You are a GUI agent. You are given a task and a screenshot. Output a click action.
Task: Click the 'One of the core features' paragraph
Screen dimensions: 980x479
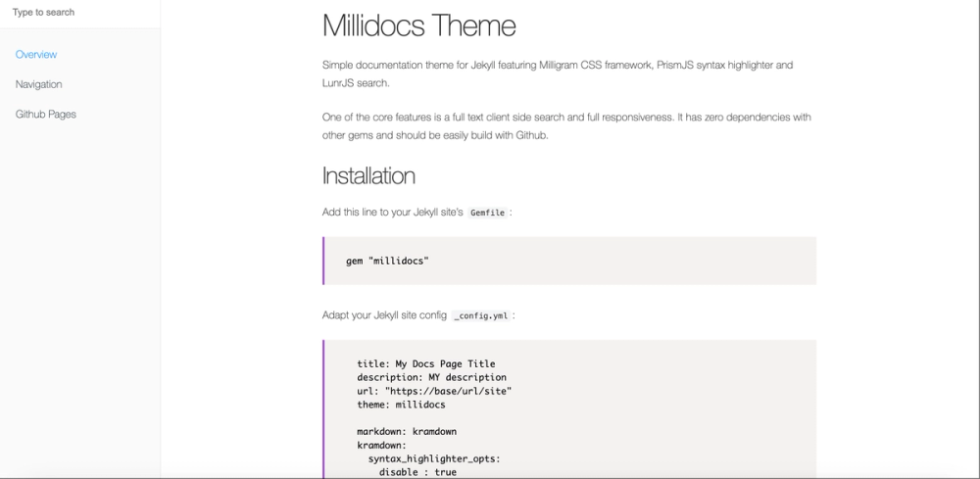coord(566,126)
